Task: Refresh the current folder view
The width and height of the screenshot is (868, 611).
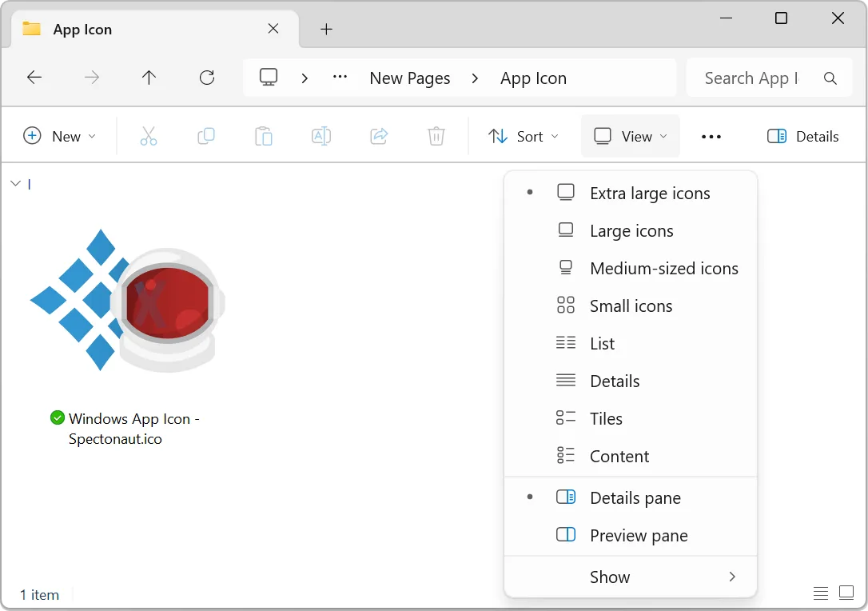Action: [x=207, y=78]
